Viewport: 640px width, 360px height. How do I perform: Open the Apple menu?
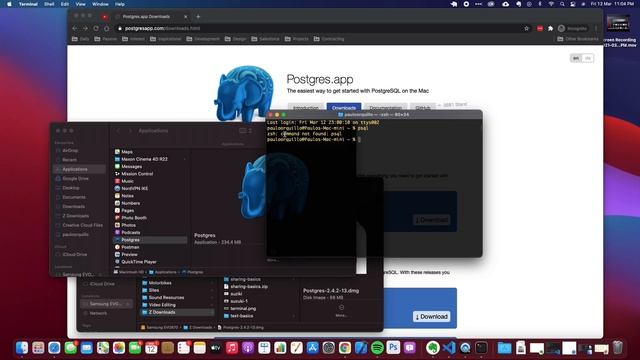click(9, 4)
